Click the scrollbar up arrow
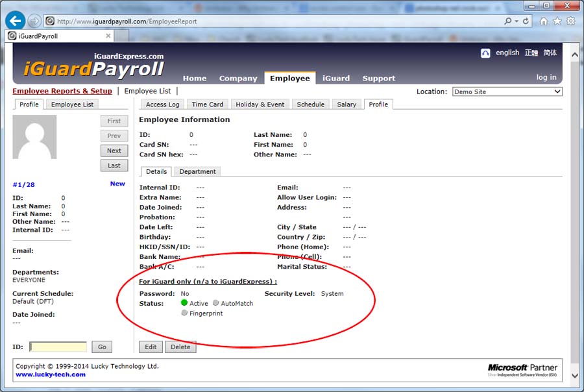Image resolution: width=584 pixels, height=392 pixels. click(575, 55)
